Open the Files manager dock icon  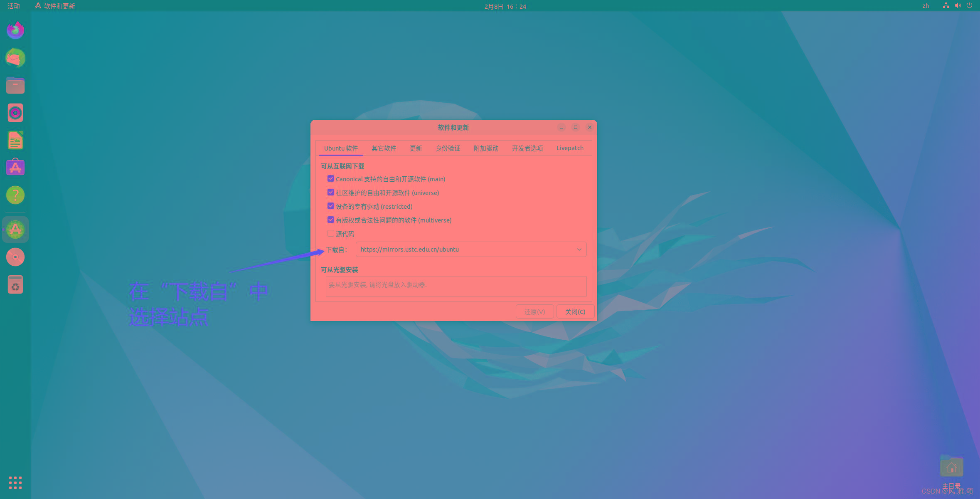coord(15,85)
